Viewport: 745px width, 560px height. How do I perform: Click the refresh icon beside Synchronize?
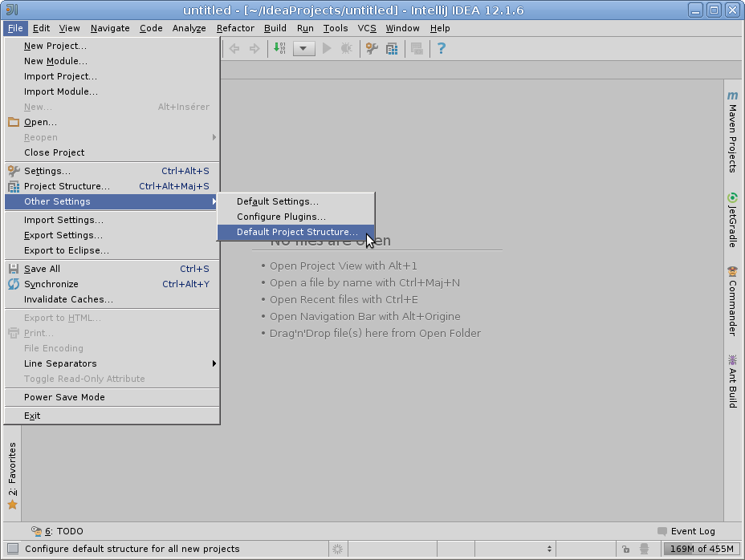[14, 284]
